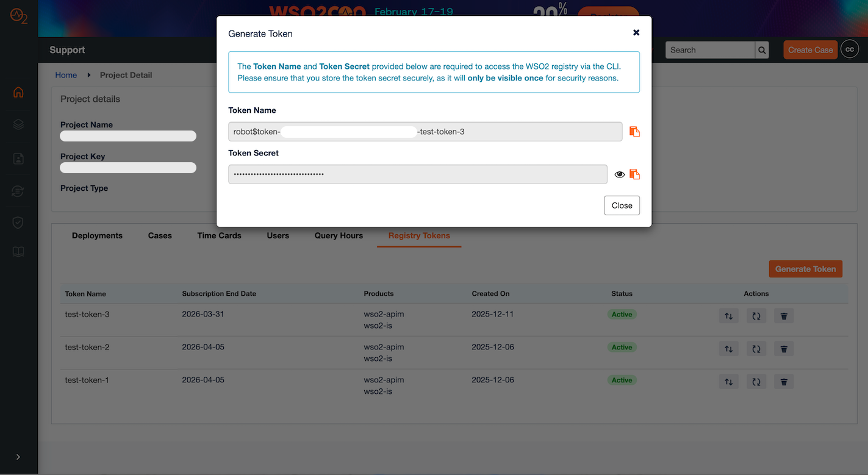The height and width of the screenshot is (475, 868).
Task: Open the shield check sidebar icon
Action: [18, 223]
